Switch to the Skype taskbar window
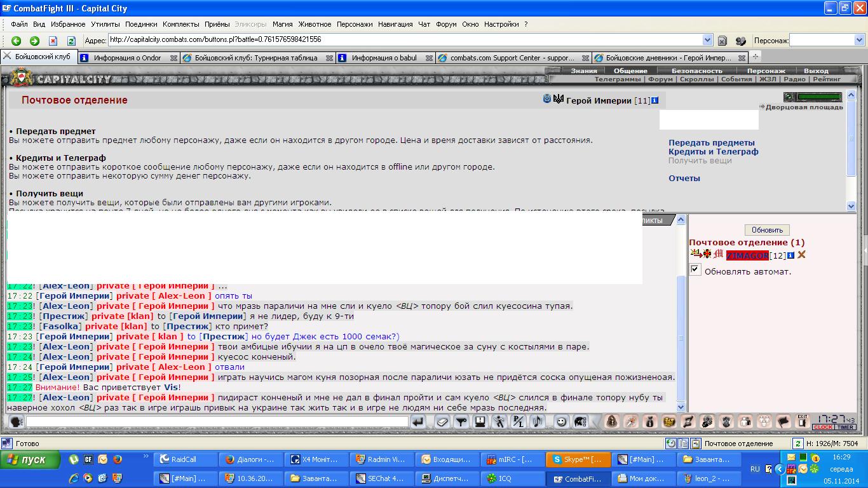This screenshot has height=488, width=868. [578, 459]
